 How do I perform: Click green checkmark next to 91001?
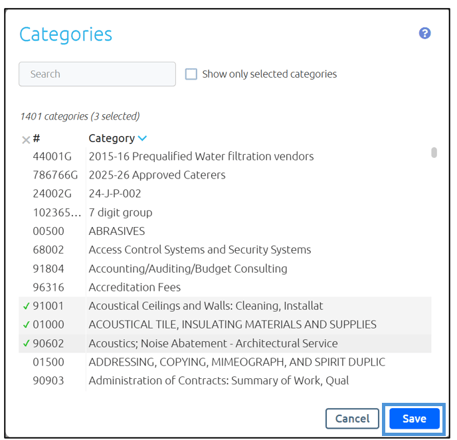(26, 306)
